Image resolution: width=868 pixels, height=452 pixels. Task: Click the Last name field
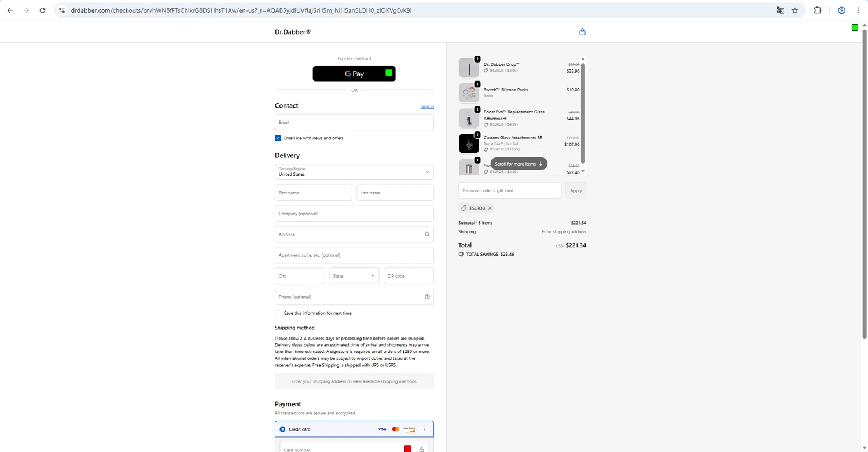point(395,193)
